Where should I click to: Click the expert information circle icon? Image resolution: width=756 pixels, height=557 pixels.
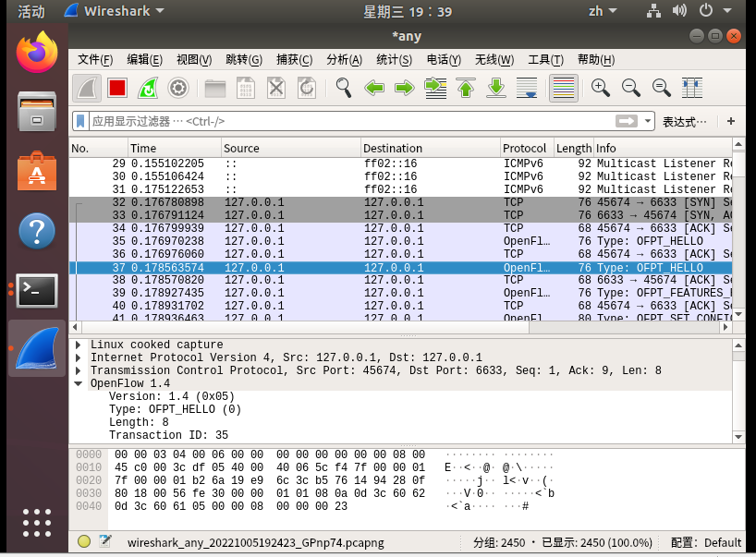[x=84, y=541]
